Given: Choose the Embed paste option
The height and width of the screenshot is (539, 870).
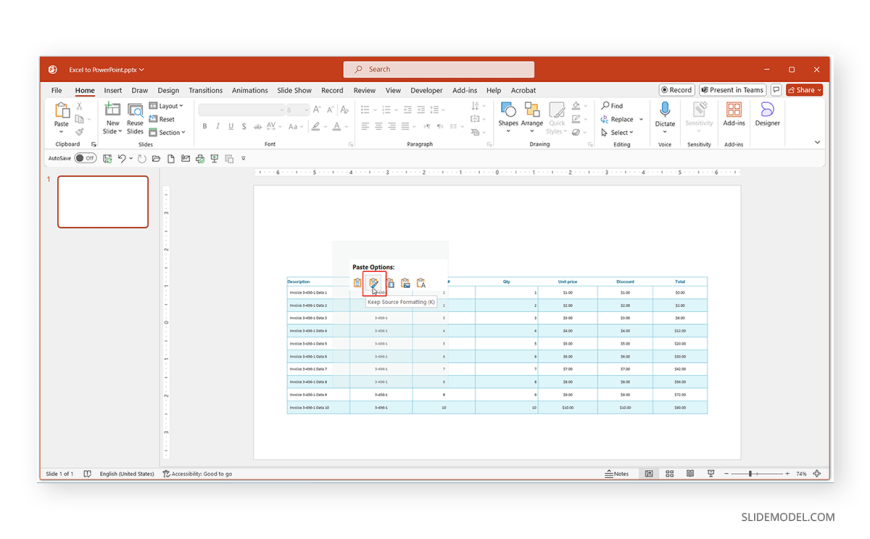Looking at the screenshot, I should (x=390, y=283).
